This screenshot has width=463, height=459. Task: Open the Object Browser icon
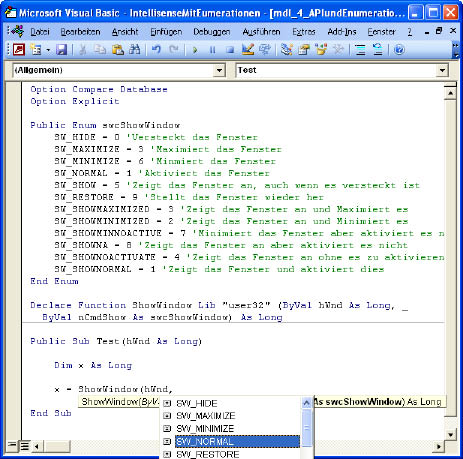(321, 50)
